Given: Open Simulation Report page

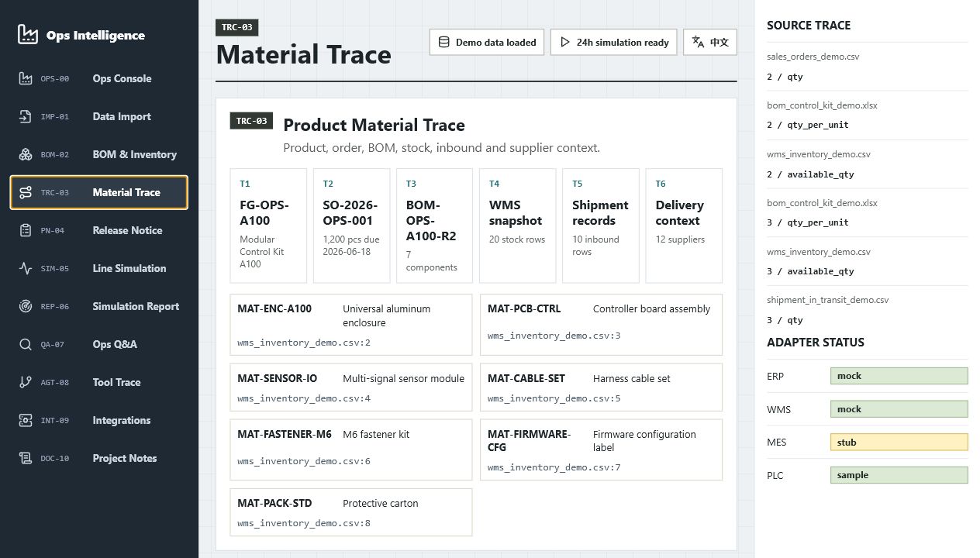Looking at the screenshot, I should (x=99, y=306).
